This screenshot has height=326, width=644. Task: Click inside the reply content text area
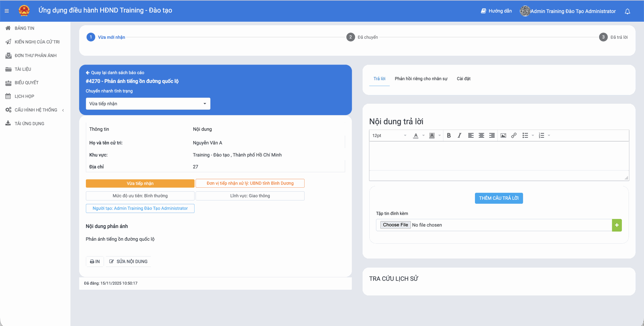[499, 156]
